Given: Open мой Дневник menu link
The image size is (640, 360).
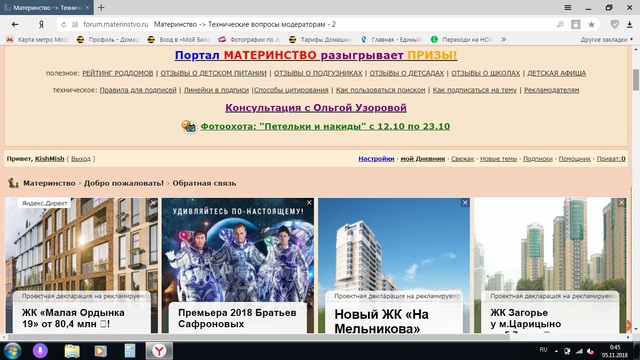Looking at the screenshot, I should point(423,158).
